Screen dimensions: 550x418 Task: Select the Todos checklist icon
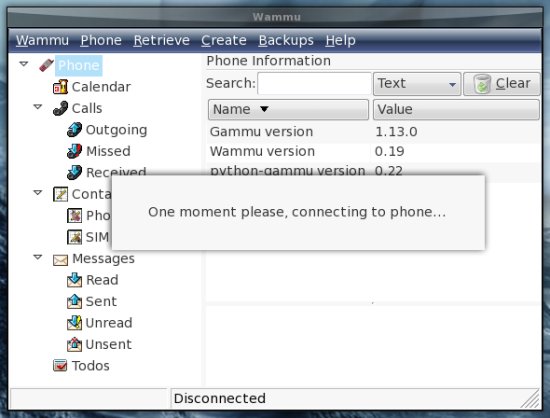pos(60,365)
